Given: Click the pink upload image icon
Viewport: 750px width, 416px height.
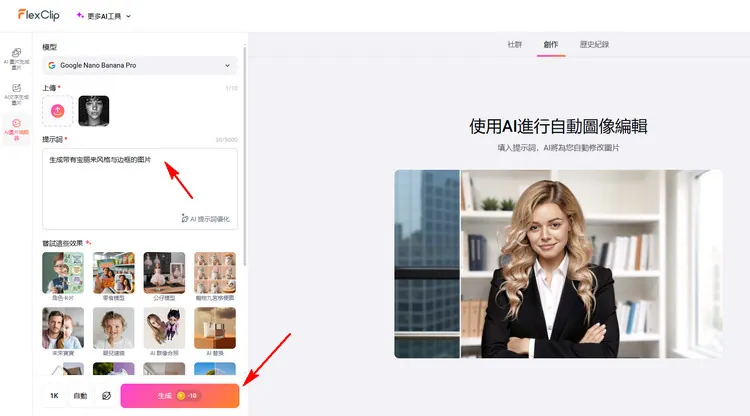Looking at the screenshot, I should coord(58,110).
